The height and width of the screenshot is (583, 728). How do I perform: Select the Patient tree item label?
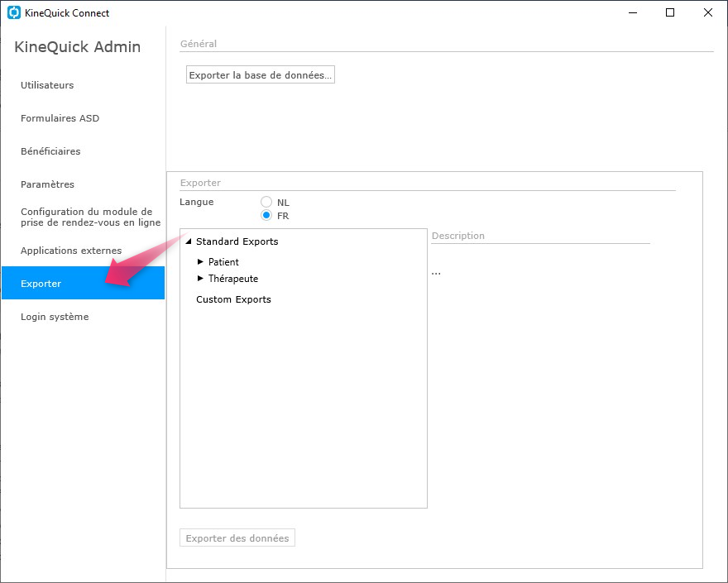coord(223,262)
